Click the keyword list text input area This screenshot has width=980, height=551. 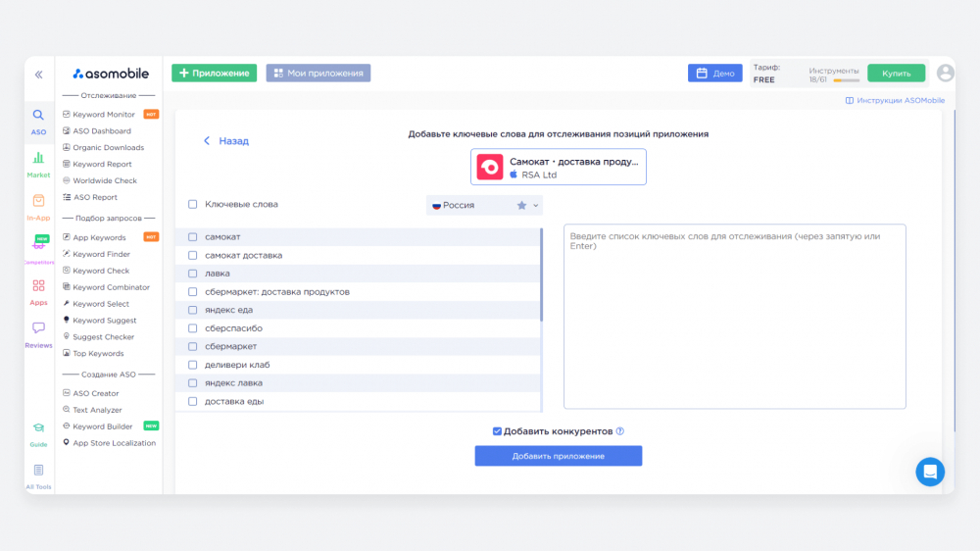(x=734, y=317)
